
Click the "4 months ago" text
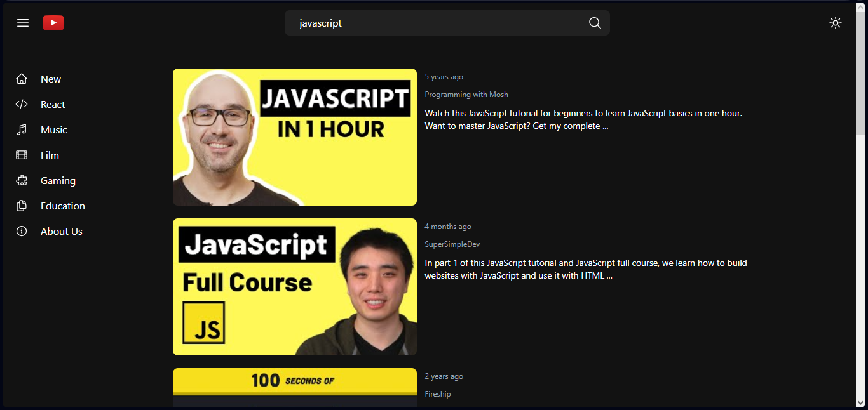tap(448, 227)
